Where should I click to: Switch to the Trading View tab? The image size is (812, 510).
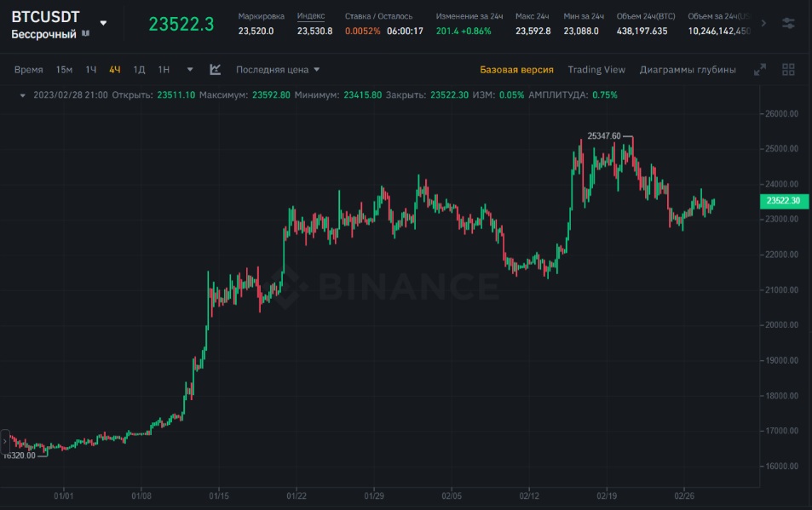pos(596,70)
